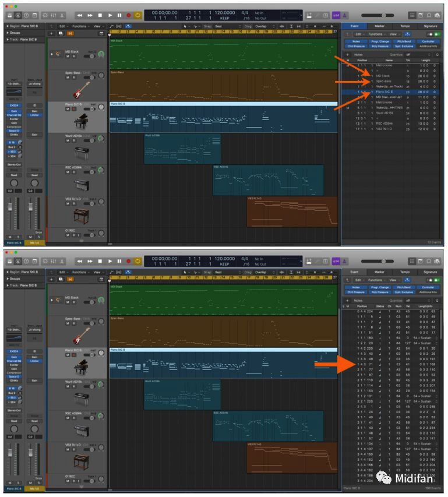The height and width of the screenshot is (497, 448).
Task: Switch to Event tab in top window
Action: [355, 26]
